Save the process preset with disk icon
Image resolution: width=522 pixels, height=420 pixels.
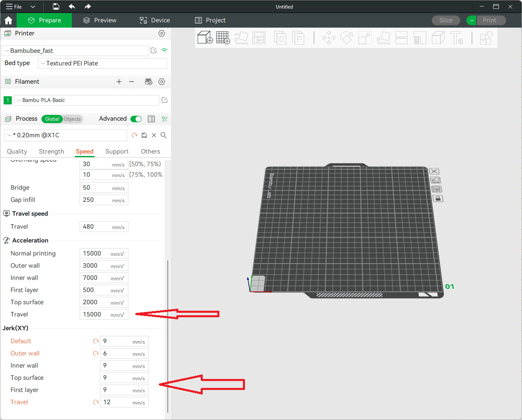(144, 135)
